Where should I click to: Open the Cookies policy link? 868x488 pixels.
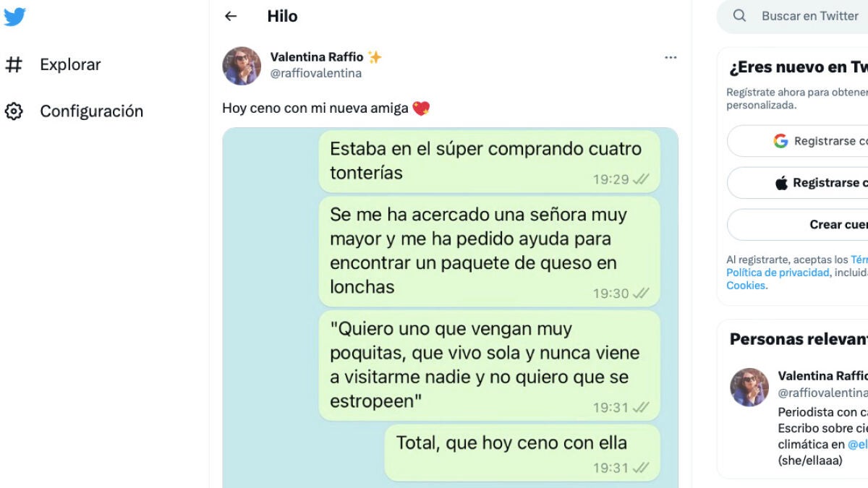click(745, 286)
